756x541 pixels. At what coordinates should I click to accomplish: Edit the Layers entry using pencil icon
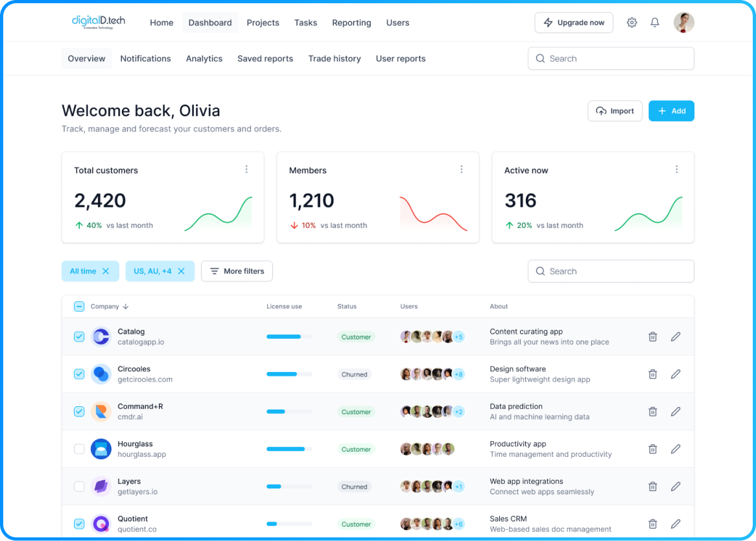(676, 487)
